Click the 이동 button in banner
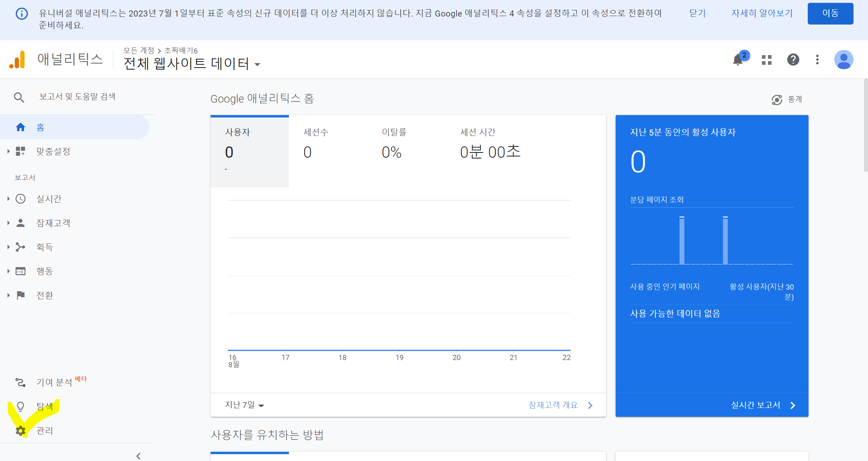Screen dimensions: 868x461 tap(830, 13)
